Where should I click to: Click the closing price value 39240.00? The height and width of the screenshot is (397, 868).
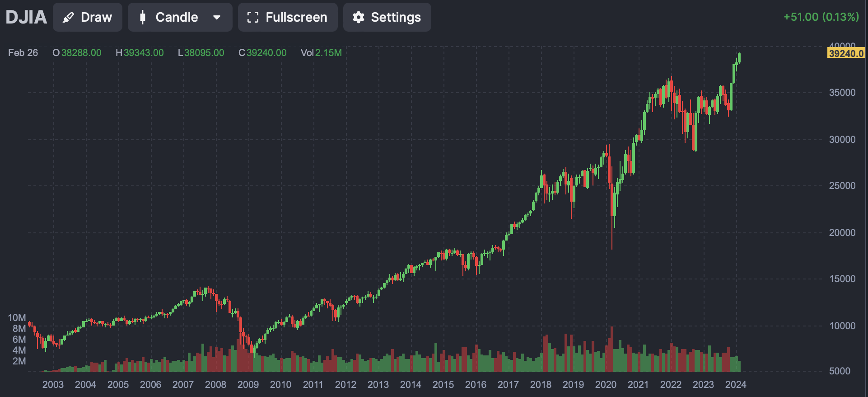[266, 53]
